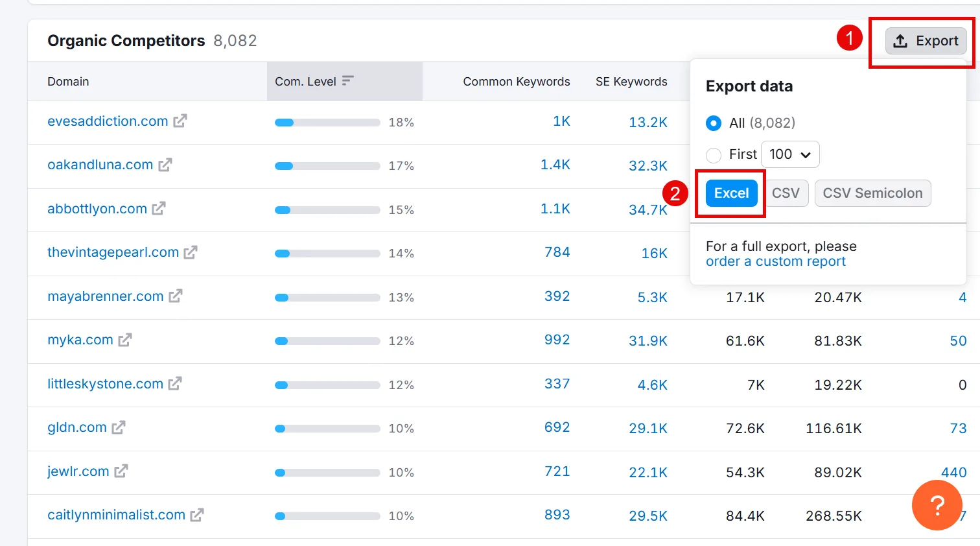Open mayabrenner.com common keywords value 392
This screenshot has width=980, height=546.
coord(557,296)
